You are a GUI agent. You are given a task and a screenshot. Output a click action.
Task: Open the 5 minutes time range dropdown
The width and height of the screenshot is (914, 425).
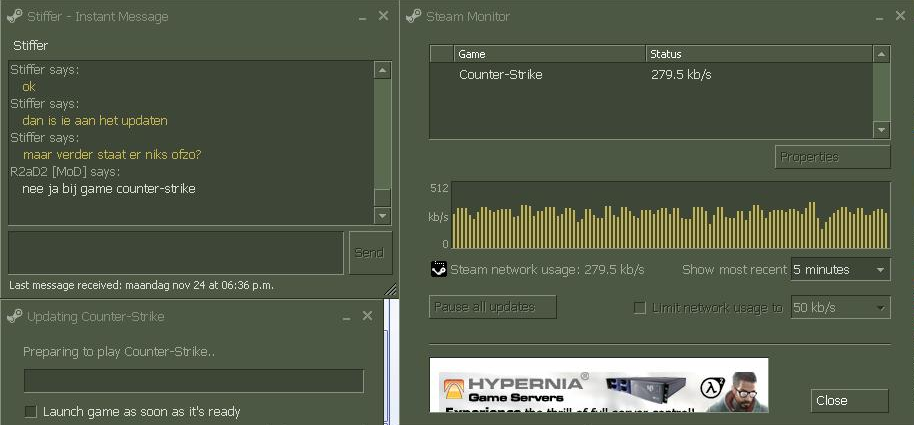pyautogui.click(x=841, y=269)
